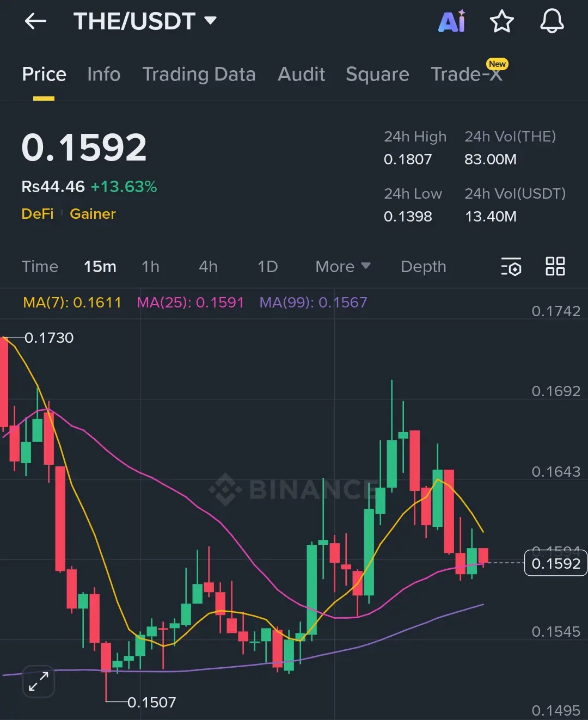Image resolution: width=588 pixels, height=720 pixels.
Task: Open the Trading Data tab
Action: (x=199, y=74)
